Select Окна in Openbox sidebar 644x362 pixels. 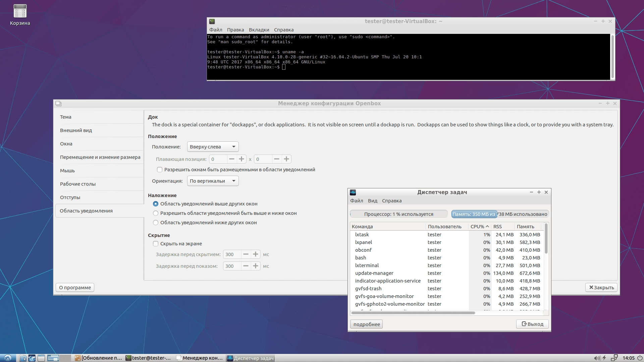[99, 144]
